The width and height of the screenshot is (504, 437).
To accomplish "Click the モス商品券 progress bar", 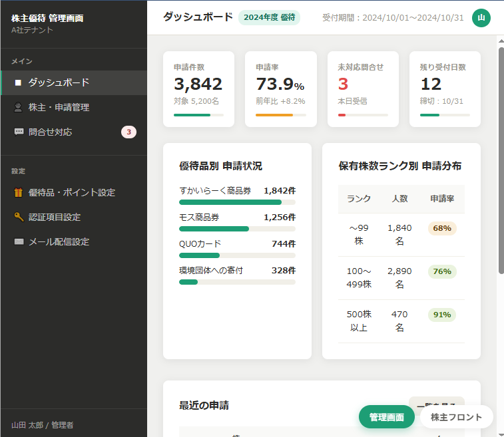I will click(x=237, y=229).
